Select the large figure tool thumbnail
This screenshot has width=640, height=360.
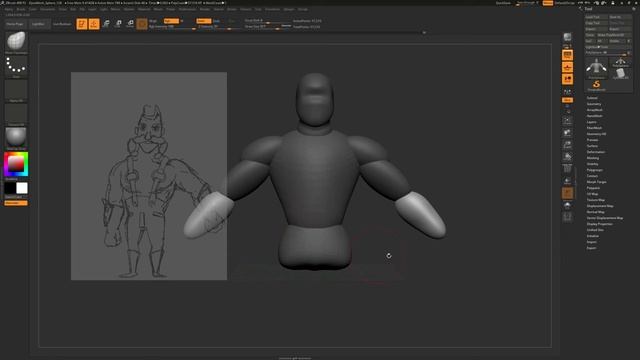tap(596, 68)
